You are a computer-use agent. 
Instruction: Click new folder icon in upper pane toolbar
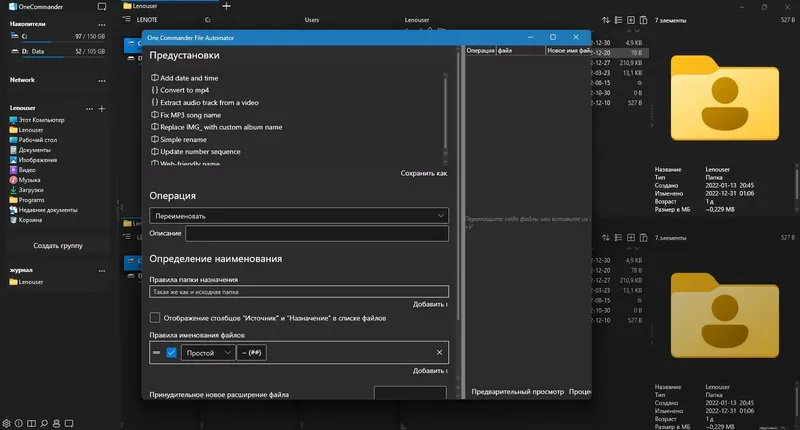click(x=631, y=20)
